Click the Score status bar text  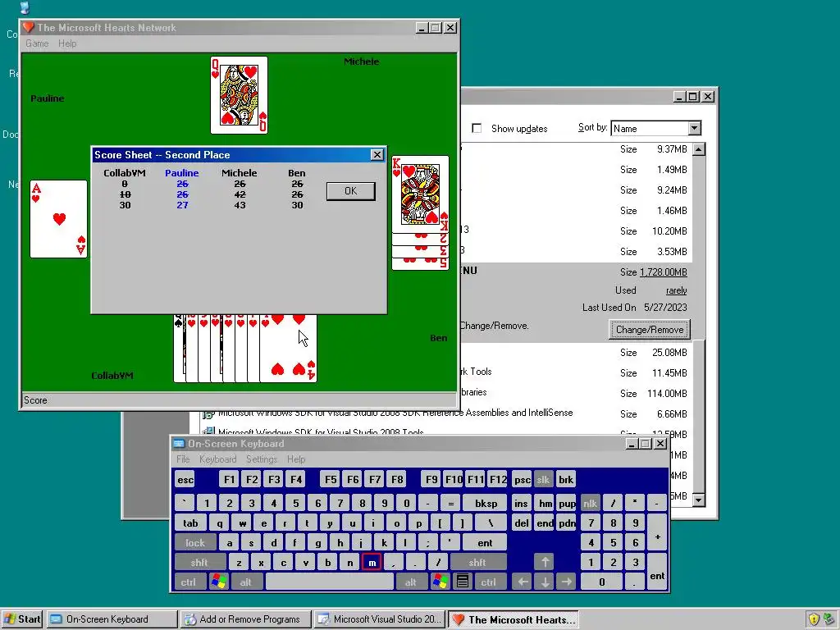click(x=35, y=400)
